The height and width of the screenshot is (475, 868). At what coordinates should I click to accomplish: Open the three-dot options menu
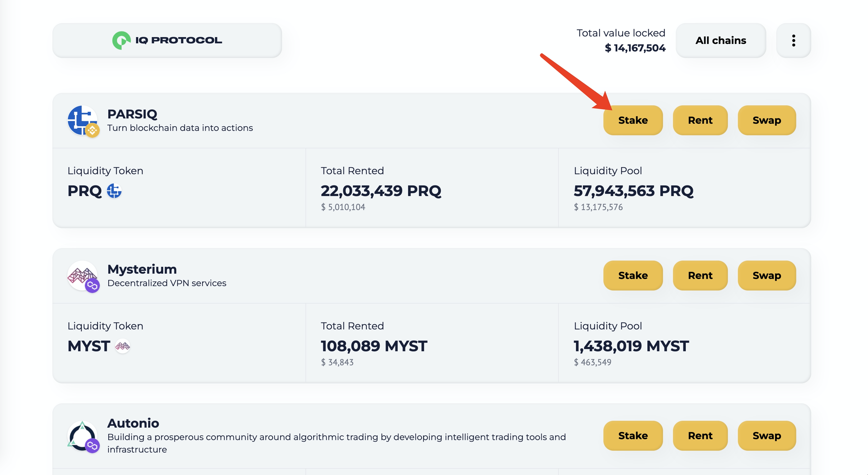[793, 41]
